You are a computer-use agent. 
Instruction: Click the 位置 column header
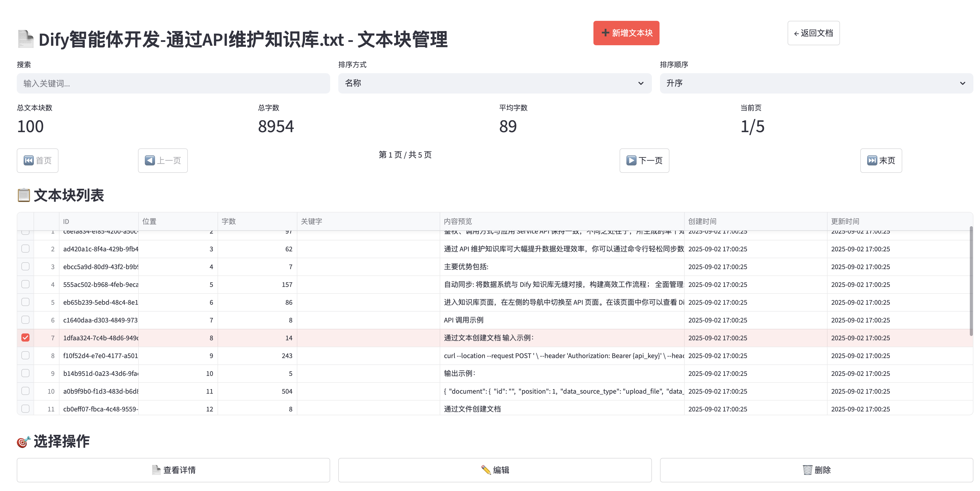[x=178, y=221]
